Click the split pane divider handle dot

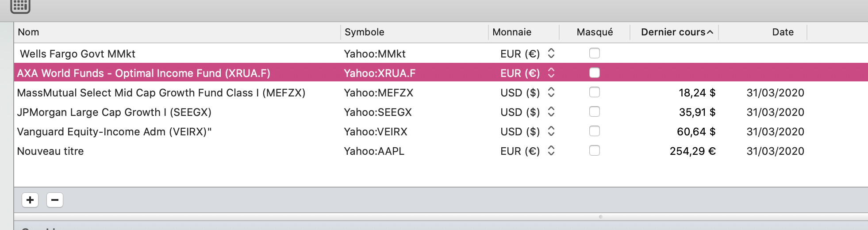[x=600, y=217]
